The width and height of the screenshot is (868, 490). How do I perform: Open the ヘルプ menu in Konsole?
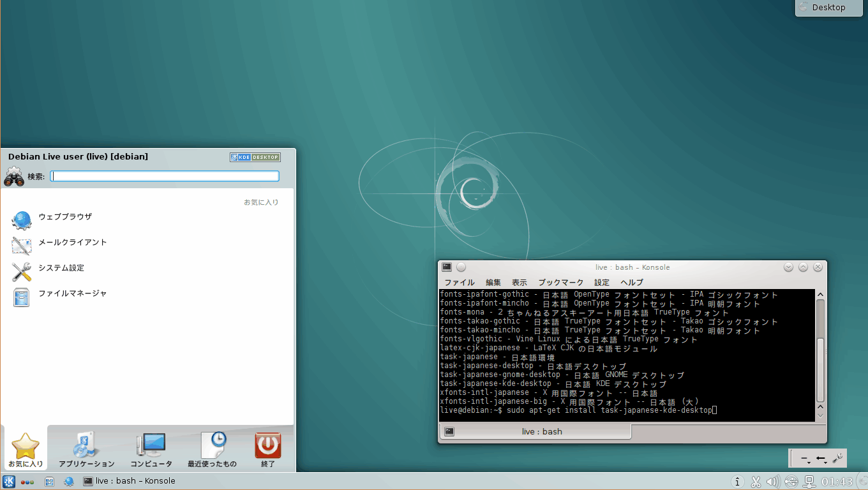[x=632, y=282]
